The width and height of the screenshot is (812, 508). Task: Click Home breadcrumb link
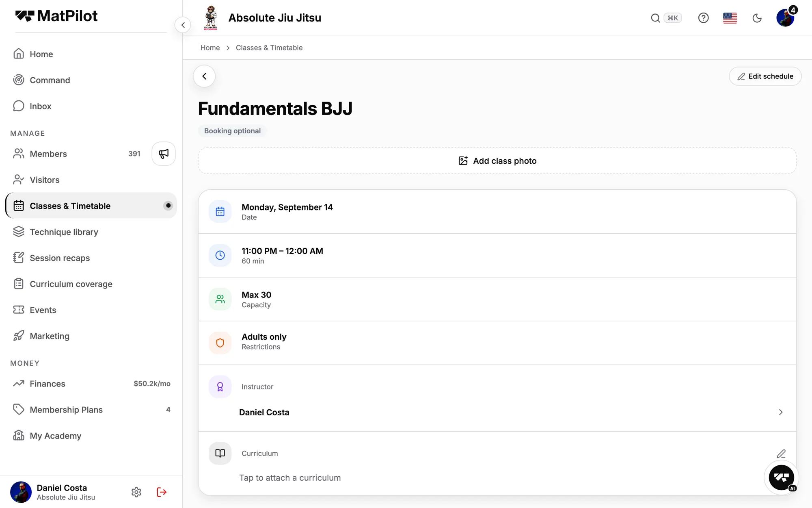(x=210, y=48)
